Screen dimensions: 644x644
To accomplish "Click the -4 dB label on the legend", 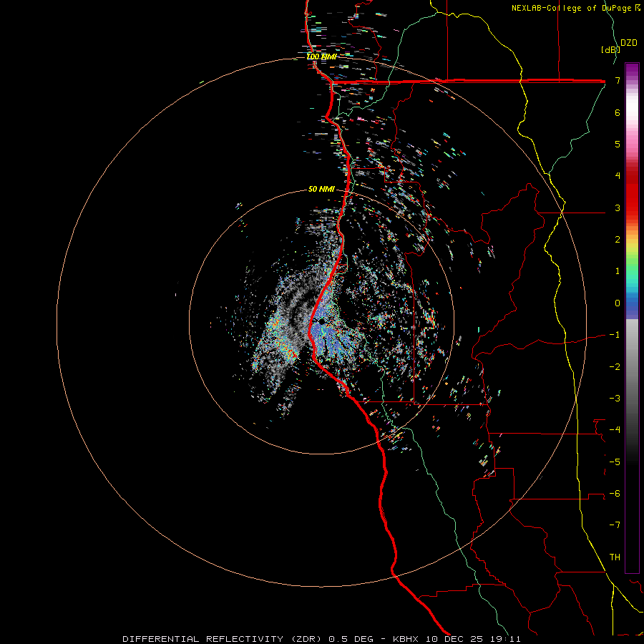I will click(x=615, y=430).
